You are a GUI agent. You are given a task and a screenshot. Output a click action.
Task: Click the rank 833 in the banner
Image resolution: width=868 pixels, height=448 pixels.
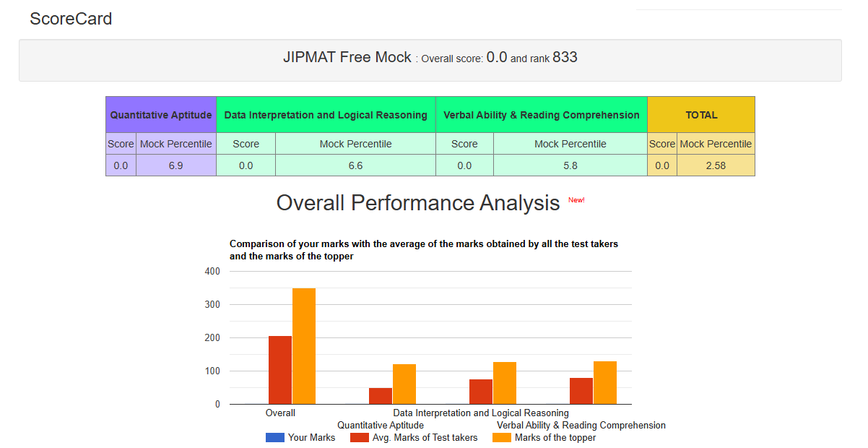pos(565,58)
